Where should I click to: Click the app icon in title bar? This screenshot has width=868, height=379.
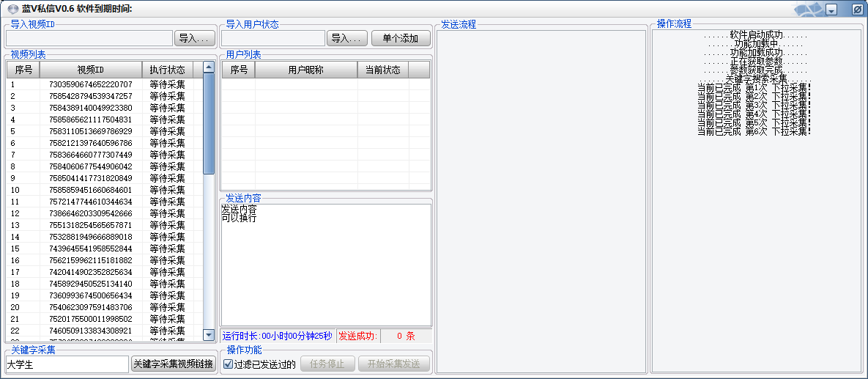pyautogui.click(x=13, y=8)
